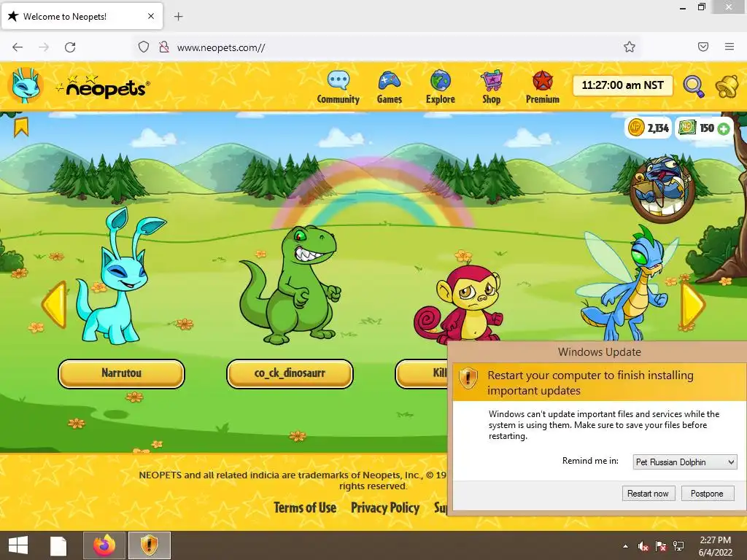Open the Firefox application menu
Image resolution: width=747 pixels, height=560 pixels.
coord(729,47)
